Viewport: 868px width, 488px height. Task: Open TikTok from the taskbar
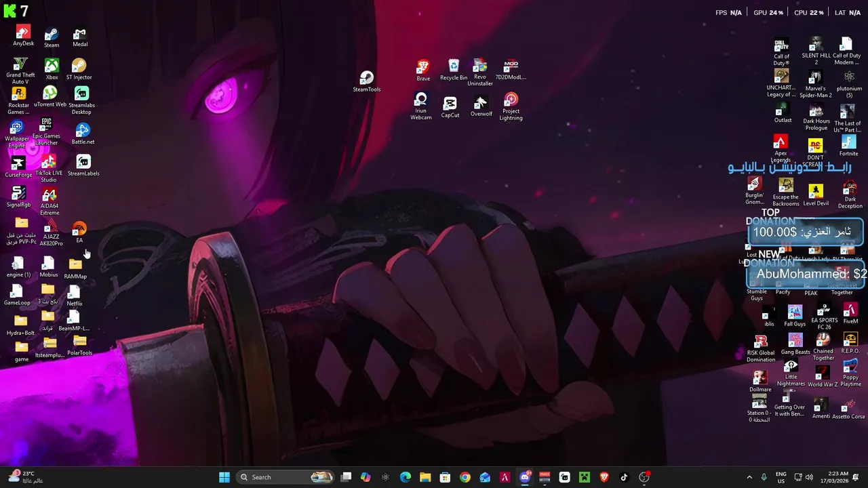pyautogui.click(x=624, y=477)
